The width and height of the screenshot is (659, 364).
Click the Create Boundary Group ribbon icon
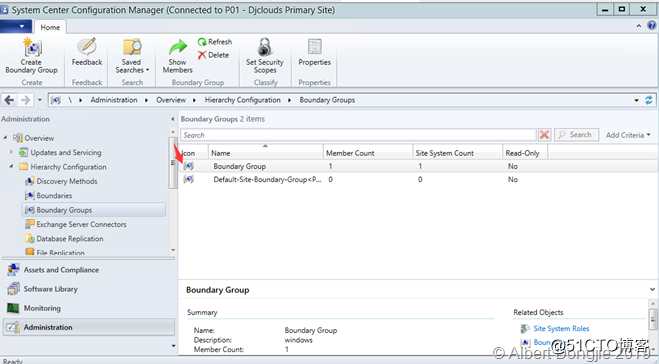[32, 47]
